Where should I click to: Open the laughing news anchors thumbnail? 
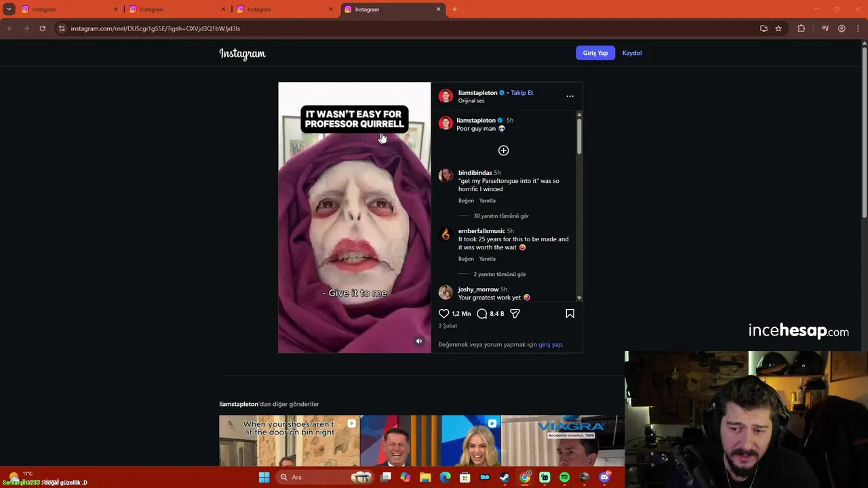pyautogui.click(x=430, y=441)
